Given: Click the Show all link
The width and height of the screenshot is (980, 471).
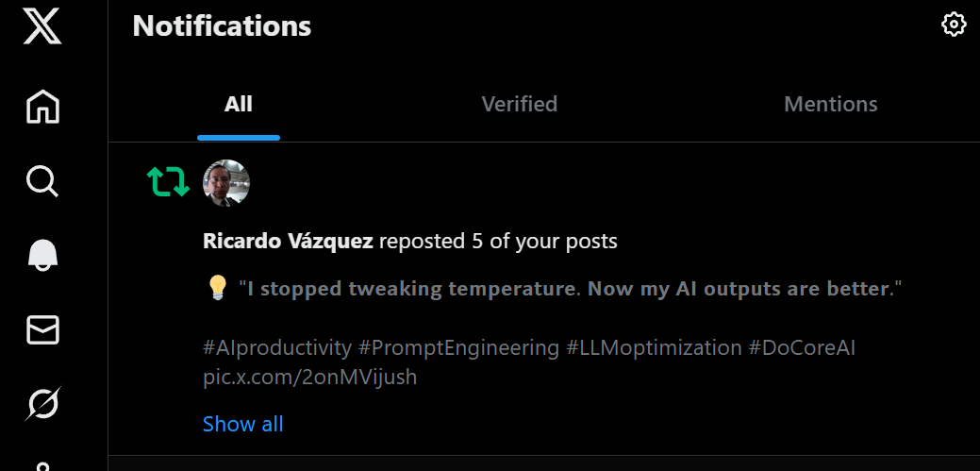Looking at the screenshot, I should pyautogui.click(x=242, y=425).
